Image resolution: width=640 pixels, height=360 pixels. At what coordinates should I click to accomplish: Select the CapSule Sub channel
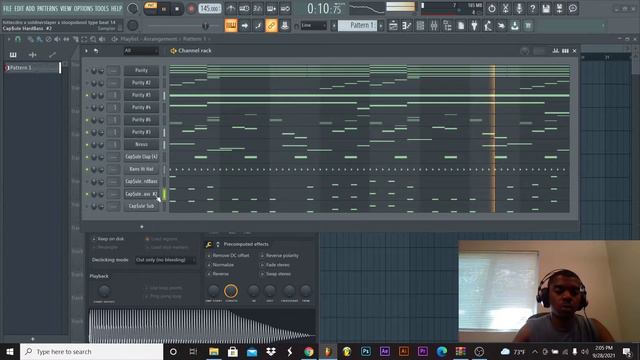(141, 206)
